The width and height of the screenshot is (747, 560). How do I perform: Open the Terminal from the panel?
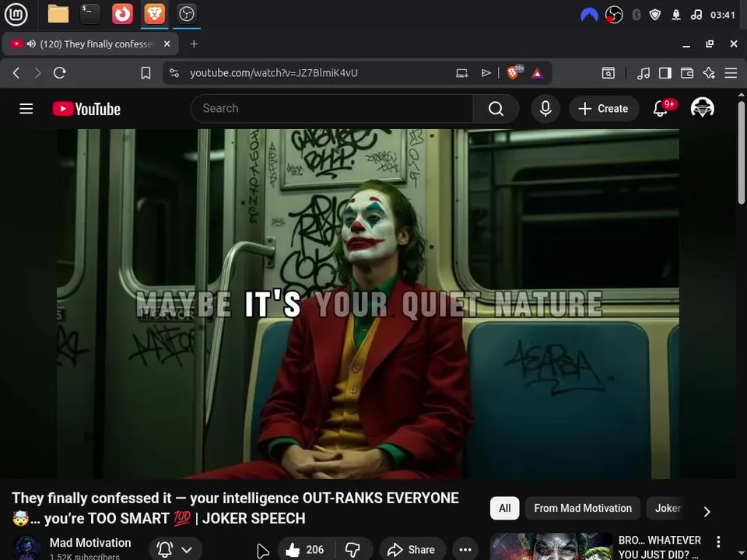[90, 14]
